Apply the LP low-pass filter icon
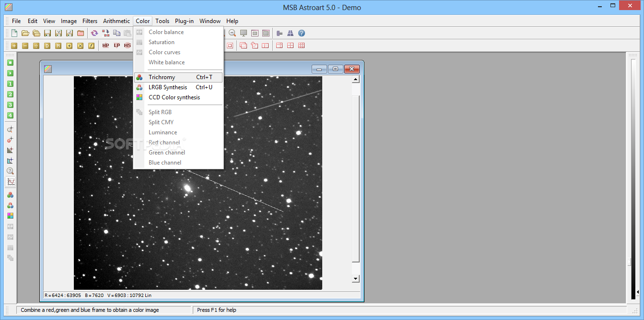Image resolution: width=644 pixels, height=320 pixels. coord(117,46)
